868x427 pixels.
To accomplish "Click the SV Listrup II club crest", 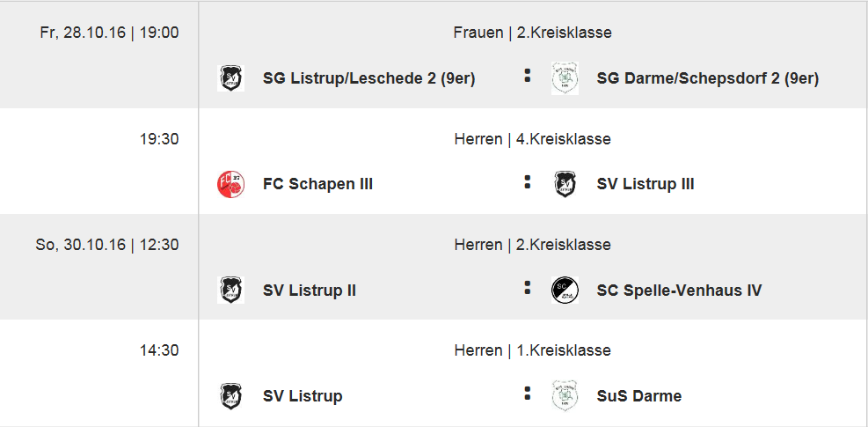I will coord(230,290).
